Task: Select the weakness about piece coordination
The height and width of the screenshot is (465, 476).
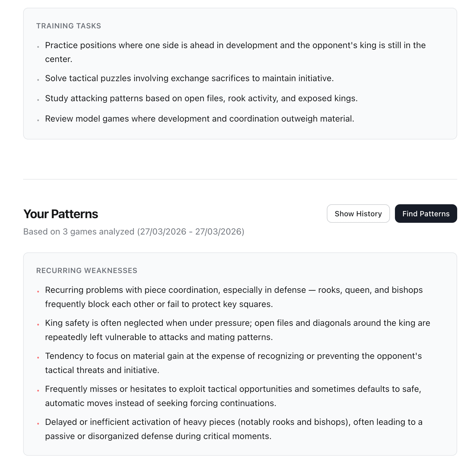Action: [234, 297]
